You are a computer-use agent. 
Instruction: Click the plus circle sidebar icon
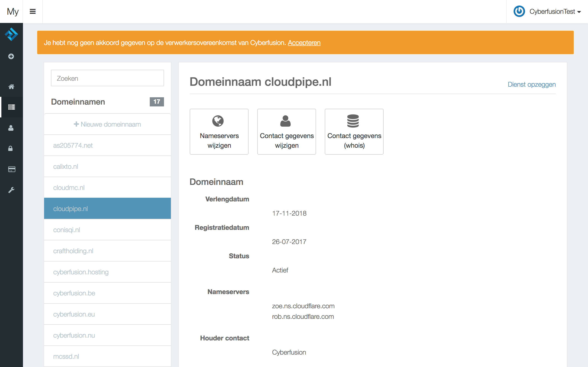[x=11, y=56]
